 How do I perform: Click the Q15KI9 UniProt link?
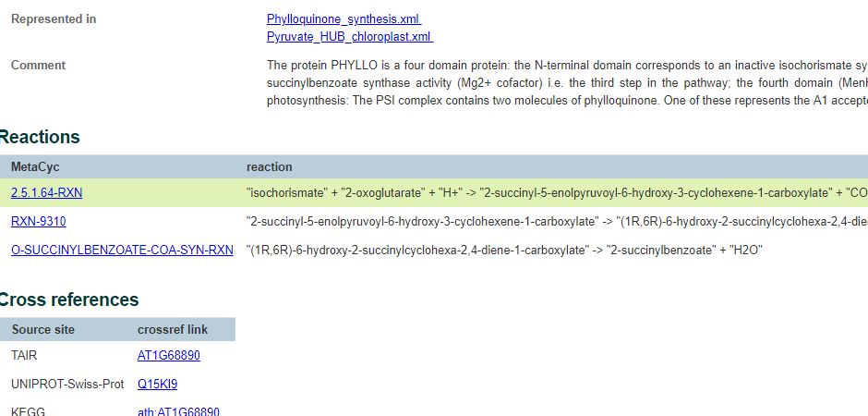[158, 384]
